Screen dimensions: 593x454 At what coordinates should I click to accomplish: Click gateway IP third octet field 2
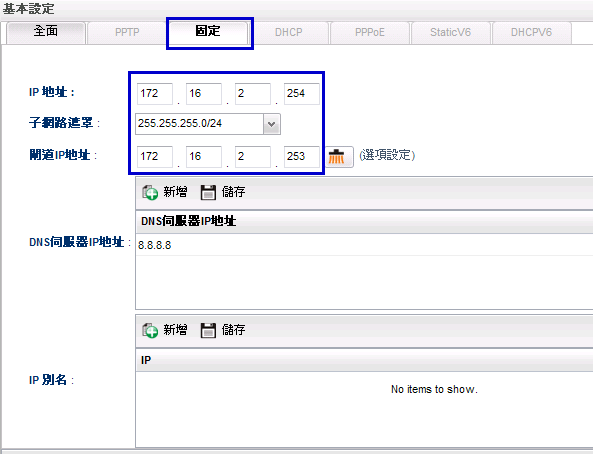pyautogui.click(x=253, y=157)
